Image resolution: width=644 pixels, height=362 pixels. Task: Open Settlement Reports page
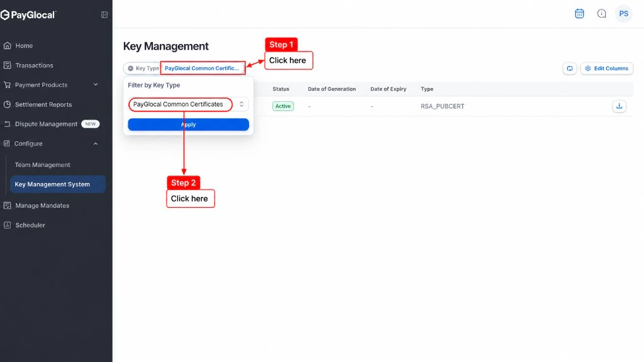pyautogui.click(x=43, y=105)
